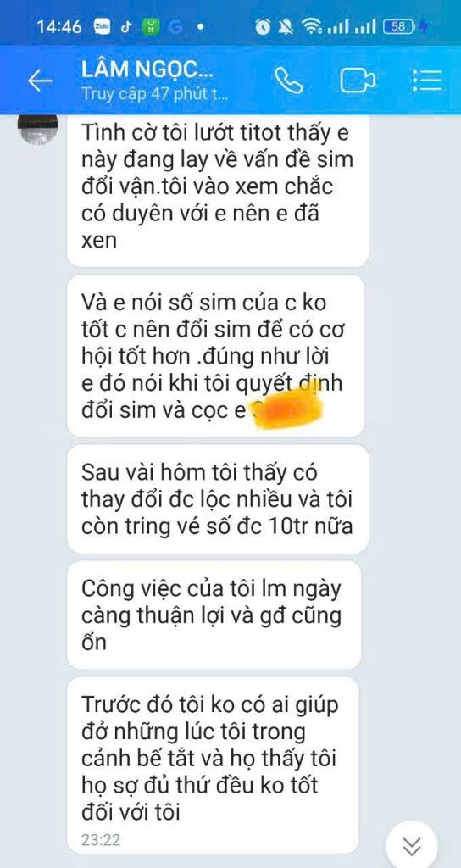The height and width of the screenshot is (868, 461).
Task: Tap the green app notification icon
Action: (151, 26)
